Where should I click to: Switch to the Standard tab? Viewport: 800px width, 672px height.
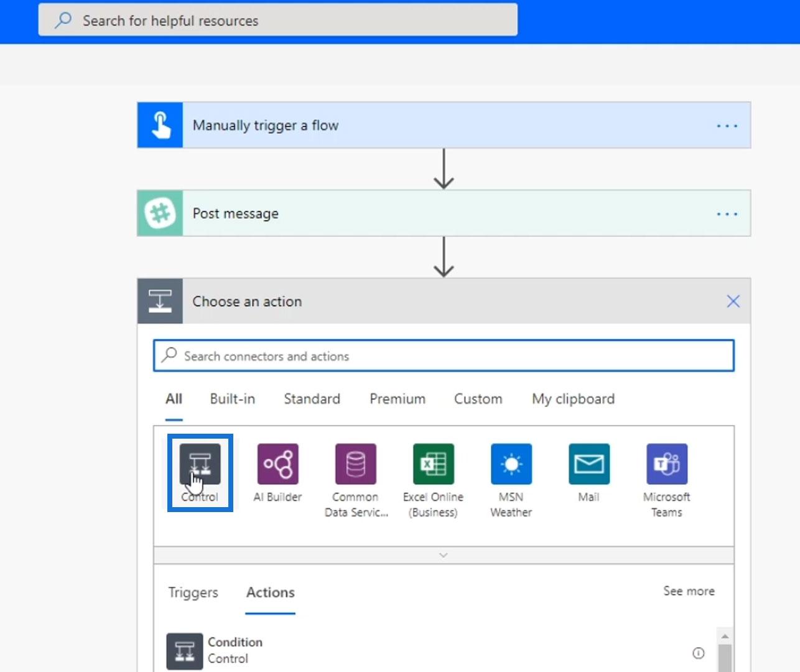pos(312,399)
